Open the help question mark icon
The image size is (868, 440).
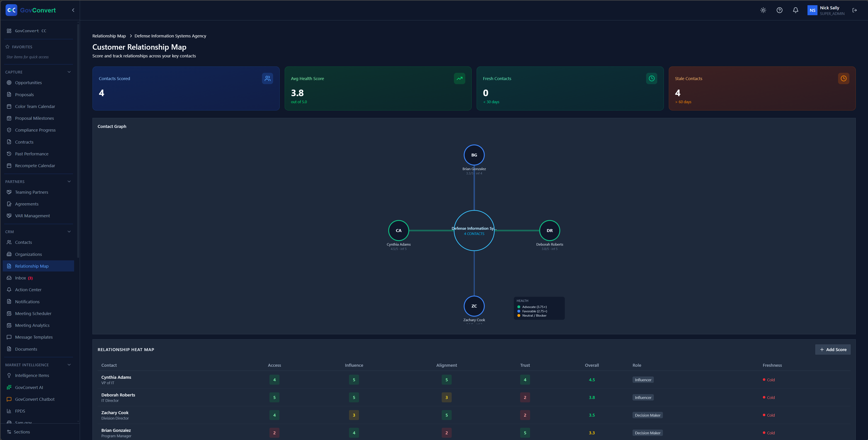point(779,10)
